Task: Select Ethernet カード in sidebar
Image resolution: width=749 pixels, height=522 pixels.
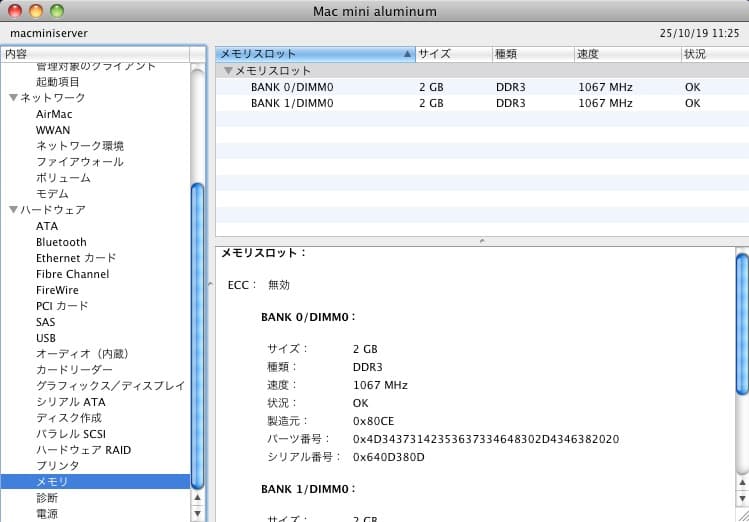Action: 76,258
